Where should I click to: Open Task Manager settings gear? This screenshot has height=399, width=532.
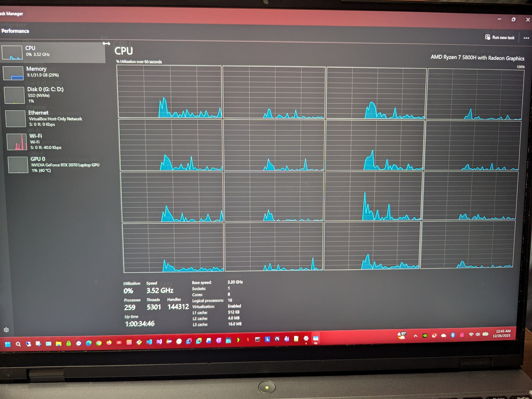tap(6, 330)
